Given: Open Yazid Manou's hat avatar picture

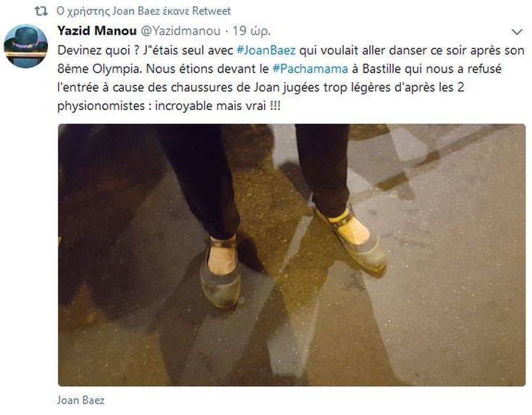Looking at the screenshot, I should click(25, 46).
